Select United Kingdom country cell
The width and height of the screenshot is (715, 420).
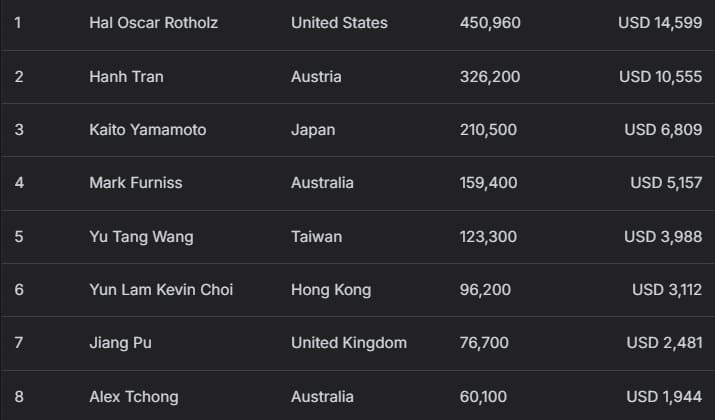click(x=349, y=343)
